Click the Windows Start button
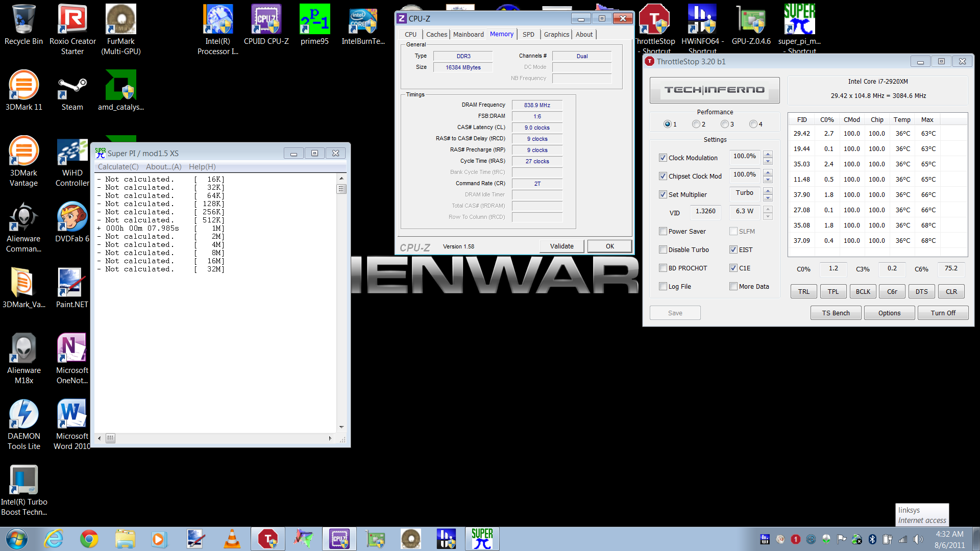 pyautogui.click(x=16, y=539)
